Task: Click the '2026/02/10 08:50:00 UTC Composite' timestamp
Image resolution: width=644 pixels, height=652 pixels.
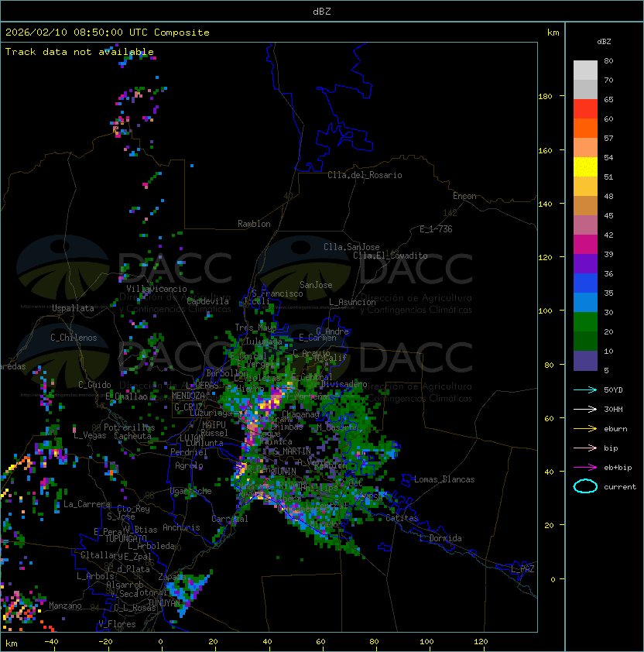Action: click(108, 33)
